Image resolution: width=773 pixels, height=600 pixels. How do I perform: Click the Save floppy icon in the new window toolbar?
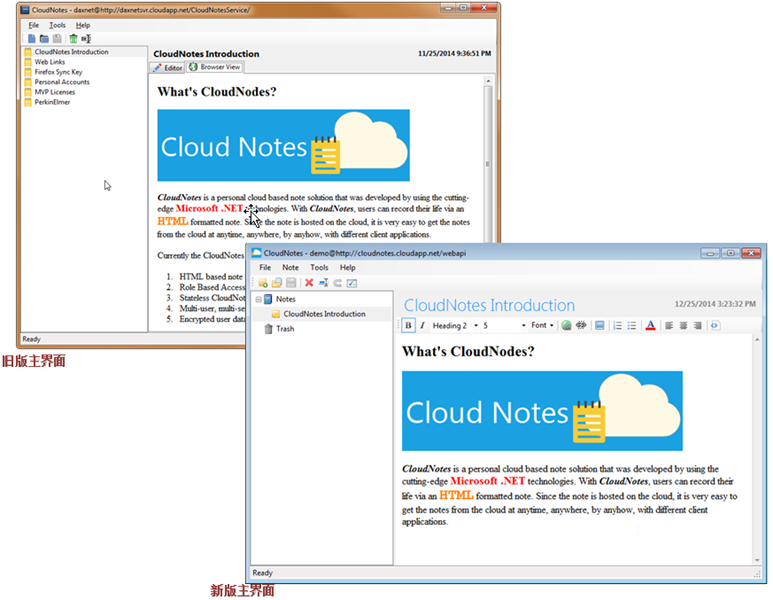coord(291,283)
